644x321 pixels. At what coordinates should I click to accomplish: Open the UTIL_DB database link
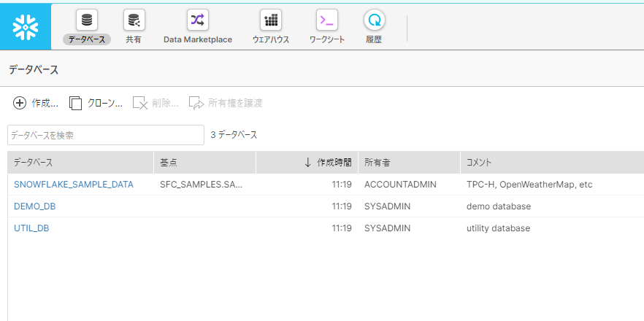31,228
